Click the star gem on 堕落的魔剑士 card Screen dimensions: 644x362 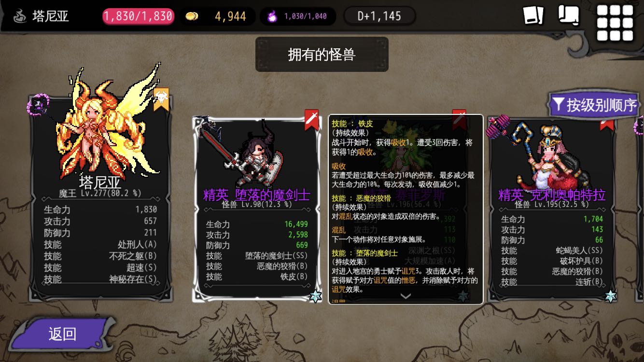[x=315, y=296]
